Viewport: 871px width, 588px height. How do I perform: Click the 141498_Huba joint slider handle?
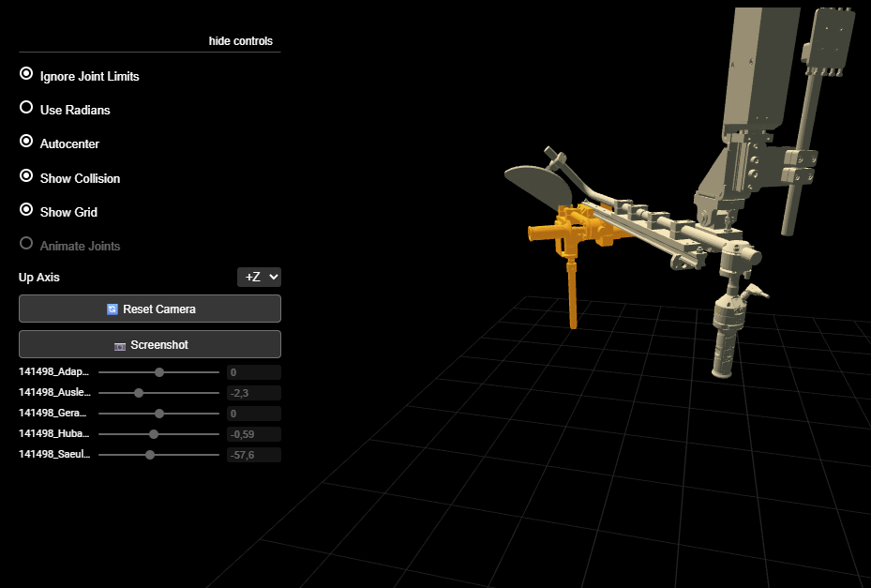pos(154,434)
